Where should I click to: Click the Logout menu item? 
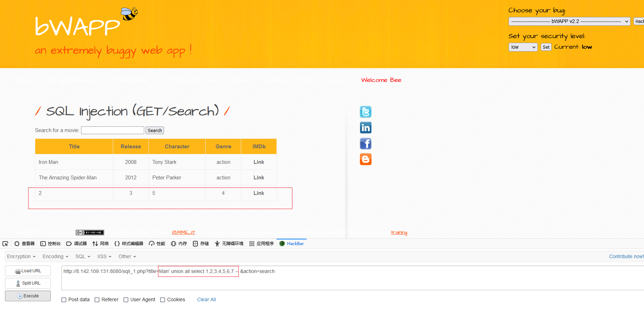pyautogui.click(x=336, y=80)
